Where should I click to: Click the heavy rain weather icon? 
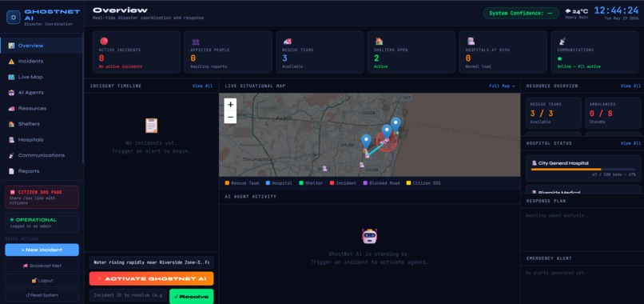[568, 11]
